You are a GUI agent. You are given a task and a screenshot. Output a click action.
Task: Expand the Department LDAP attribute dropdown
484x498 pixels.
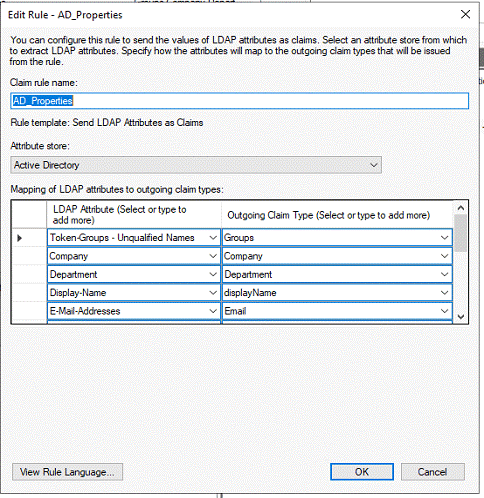213,274
